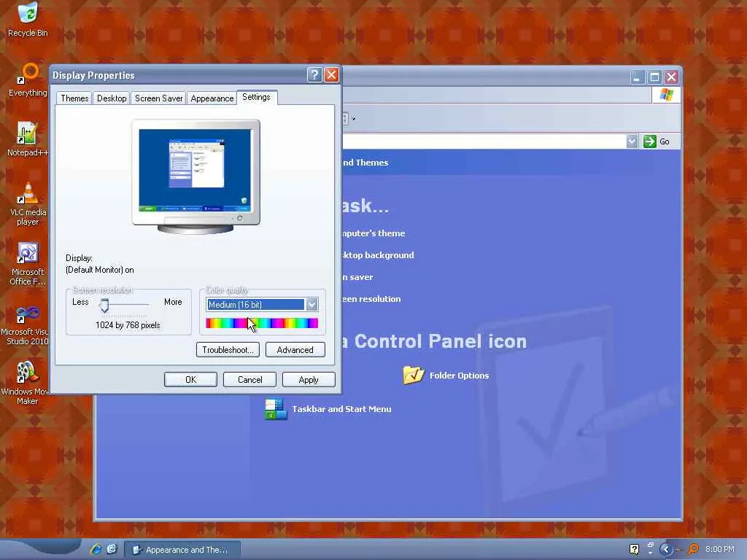This screenshot has height=560, width=747.
Task: Confirm with the OK button
Action: (190, 379)
